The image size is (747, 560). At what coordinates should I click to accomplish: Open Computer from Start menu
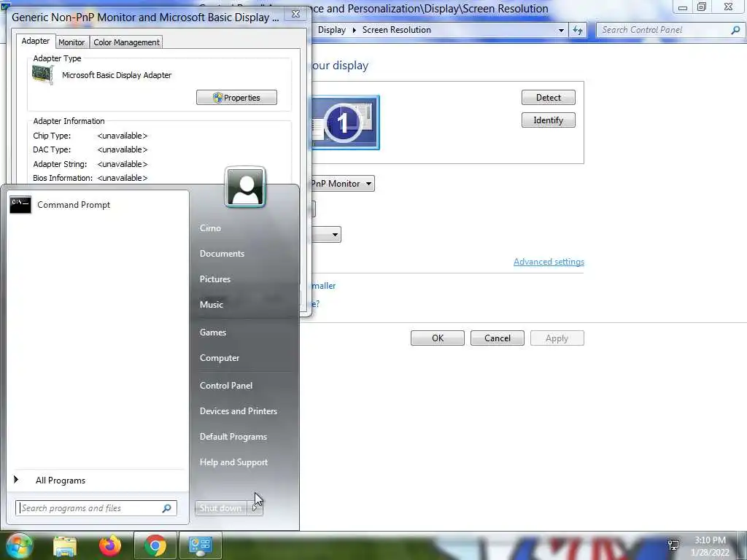click(x=220, y=358)
